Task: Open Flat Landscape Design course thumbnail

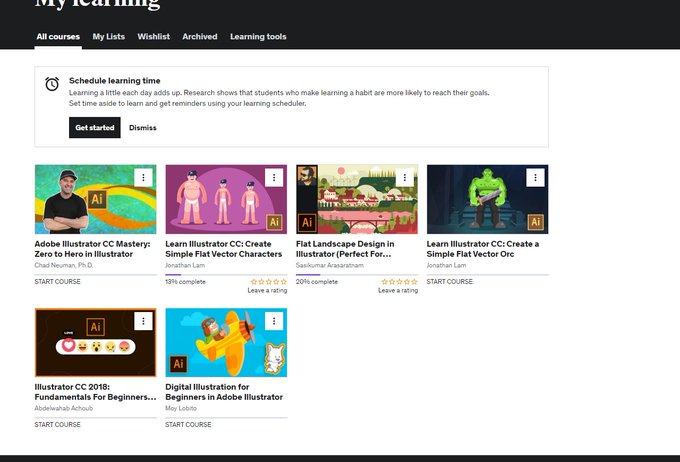Action: tap(357, 199)
